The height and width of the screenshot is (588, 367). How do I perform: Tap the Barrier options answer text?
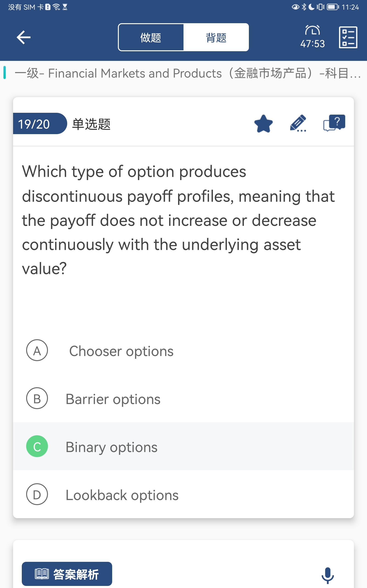[x=113, y=399]
